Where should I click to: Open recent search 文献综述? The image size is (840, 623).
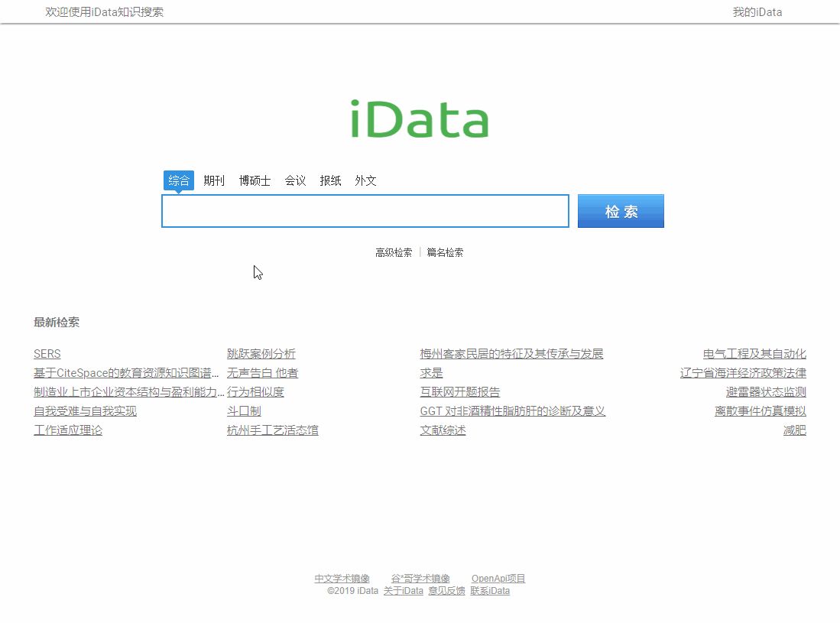click(443, 430)
